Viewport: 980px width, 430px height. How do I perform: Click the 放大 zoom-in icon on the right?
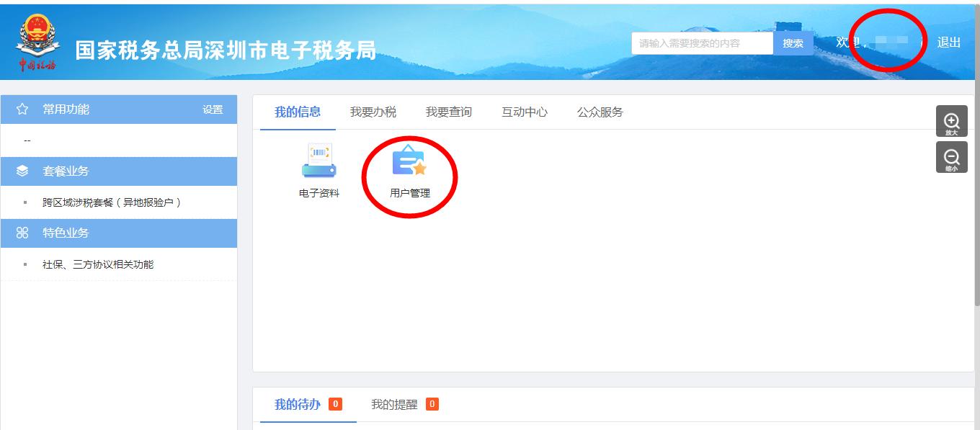(952, 120)
